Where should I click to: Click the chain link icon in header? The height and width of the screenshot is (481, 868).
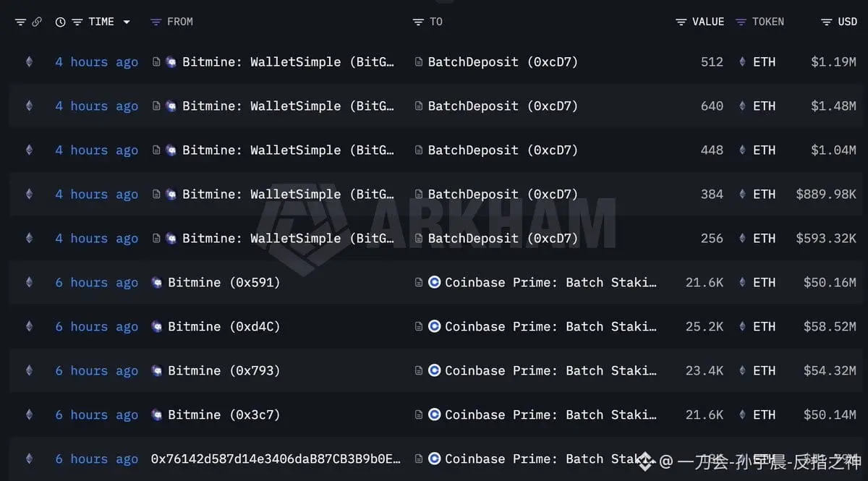tap(36, 22)
